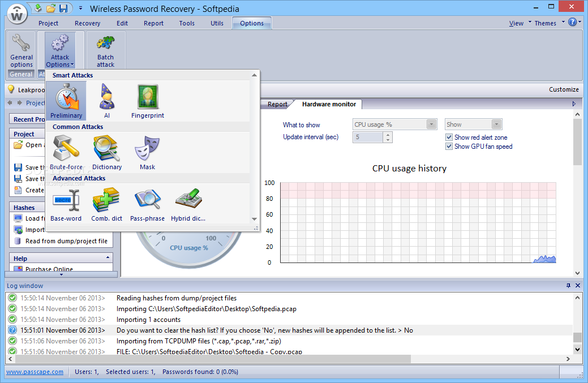Open help via blue question icon
588x383 pixels.
pos(572,22)
